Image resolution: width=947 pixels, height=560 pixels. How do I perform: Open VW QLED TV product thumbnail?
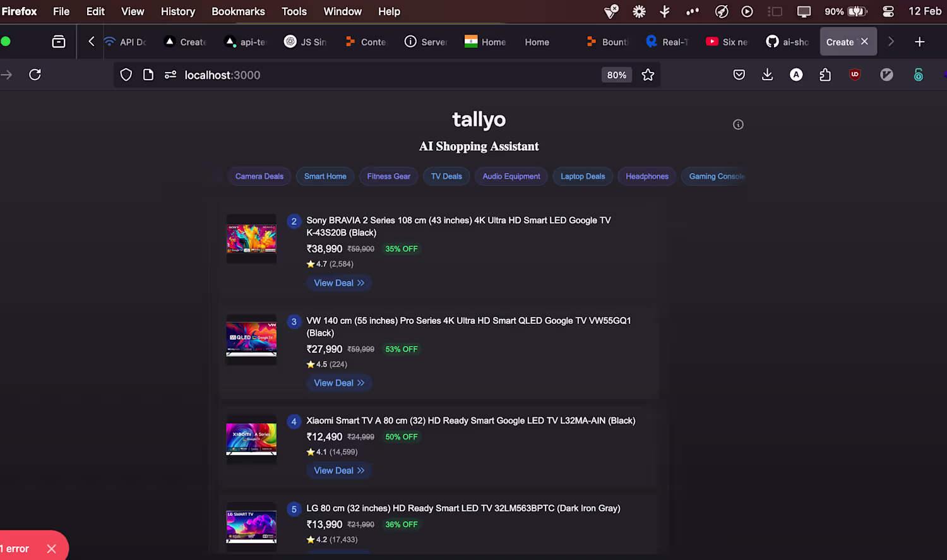coord(251,339)
